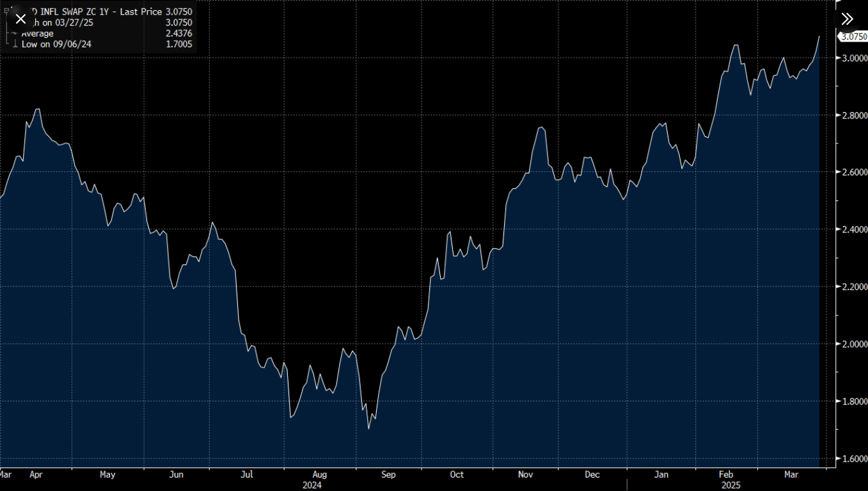The height and width of the screenshot is (491, 868).
Task: Click the Nov month axis label
Action: [x=525, y=474]
